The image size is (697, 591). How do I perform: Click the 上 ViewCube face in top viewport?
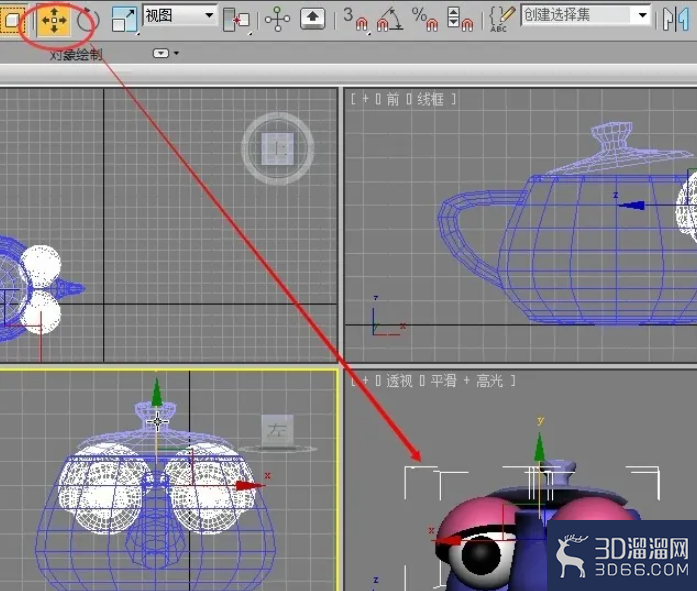(277, 148)
